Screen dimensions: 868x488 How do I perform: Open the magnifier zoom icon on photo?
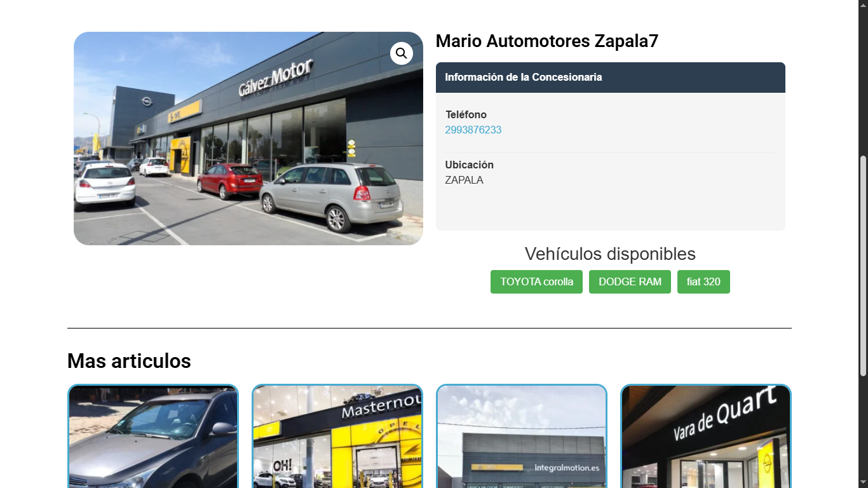(x=402, y=53)
